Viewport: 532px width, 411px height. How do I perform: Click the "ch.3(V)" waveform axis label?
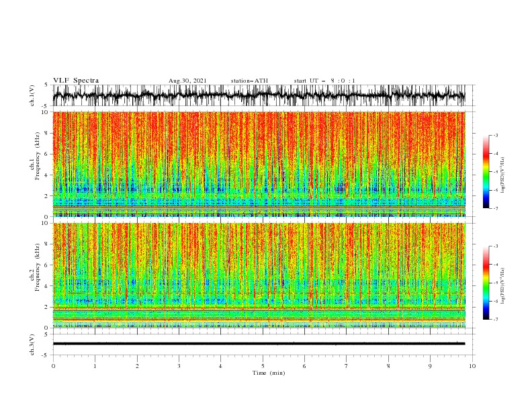click(32, 345)
